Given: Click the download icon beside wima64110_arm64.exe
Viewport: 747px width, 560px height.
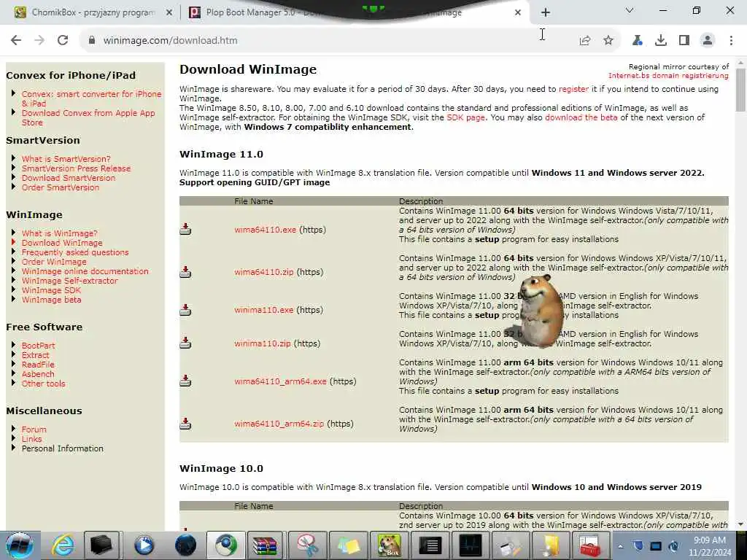Looking at the screenshot, I should (185, 381).
